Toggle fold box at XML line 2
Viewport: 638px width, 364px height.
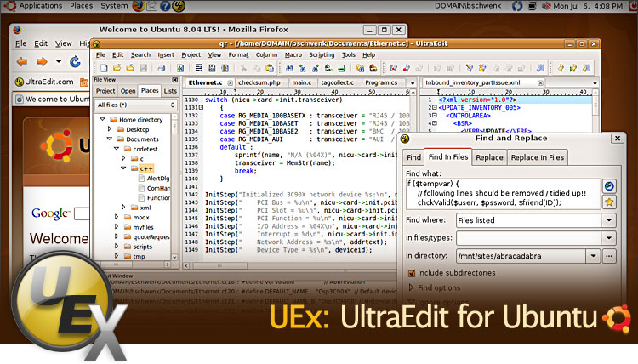434,108
